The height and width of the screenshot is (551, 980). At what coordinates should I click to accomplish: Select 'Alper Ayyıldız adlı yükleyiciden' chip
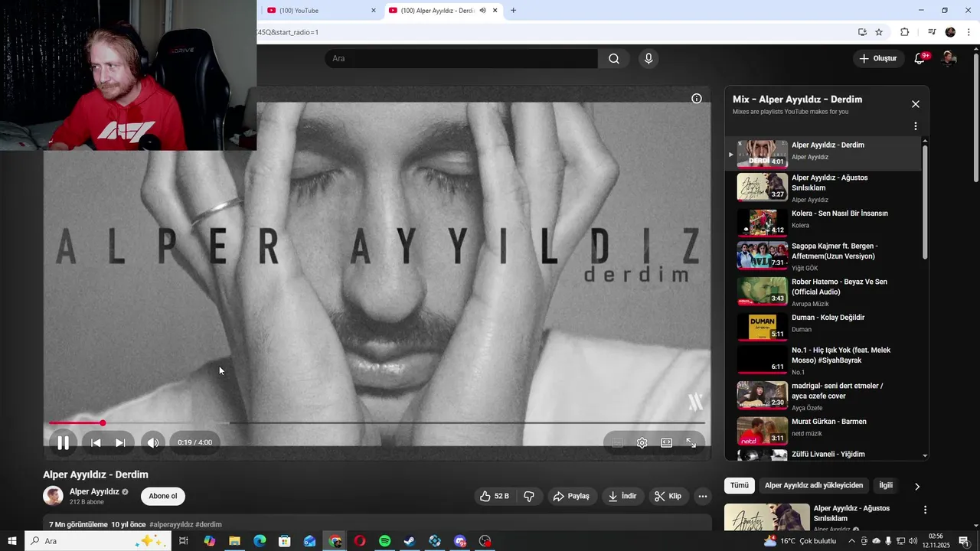[814, 485]
